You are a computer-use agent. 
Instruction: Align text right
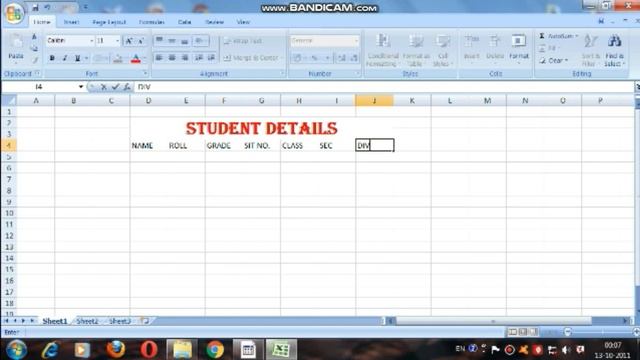(x=185, y=58)
